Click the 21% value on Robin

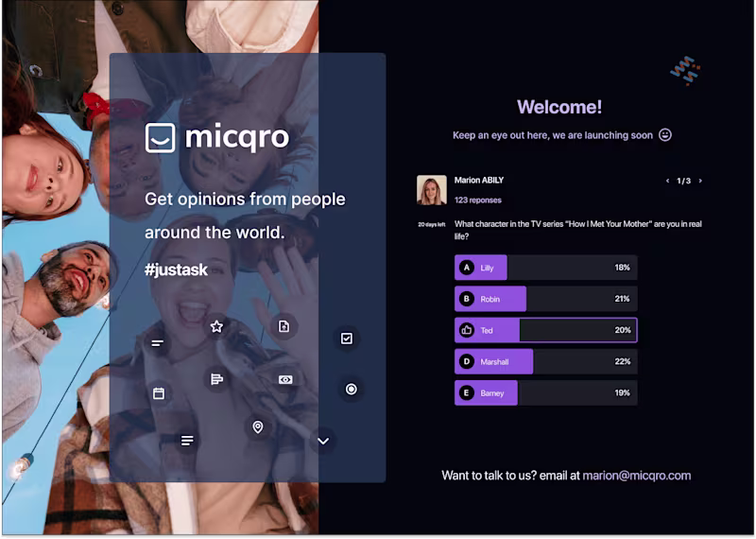coord(623,299)
